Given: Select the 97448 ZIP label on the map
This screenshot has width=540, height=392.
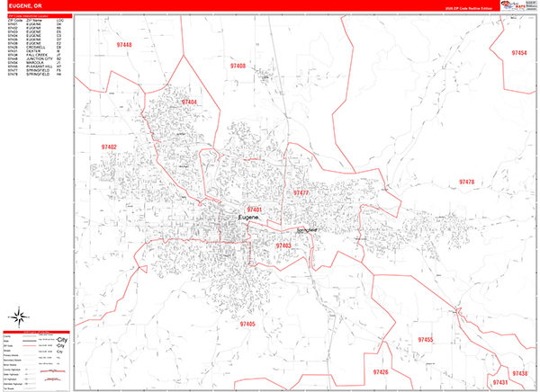Looking at the screenshot, I should tap(124, 45).
